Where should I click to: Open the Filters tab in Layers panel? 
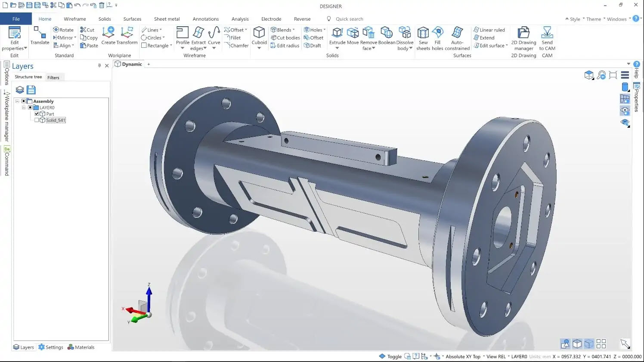point(53,77)
